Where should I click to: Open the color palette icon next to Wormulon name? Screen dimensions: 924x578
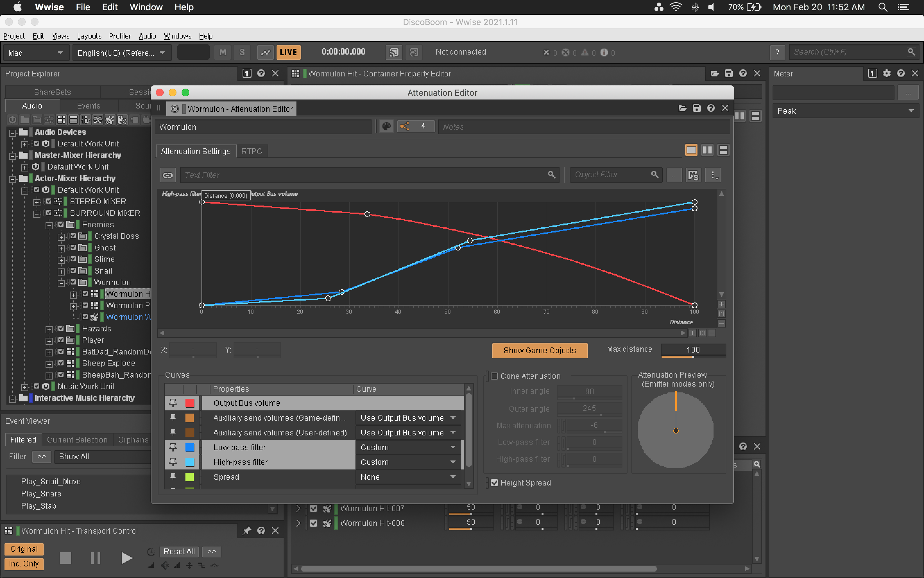click(386, 126)
